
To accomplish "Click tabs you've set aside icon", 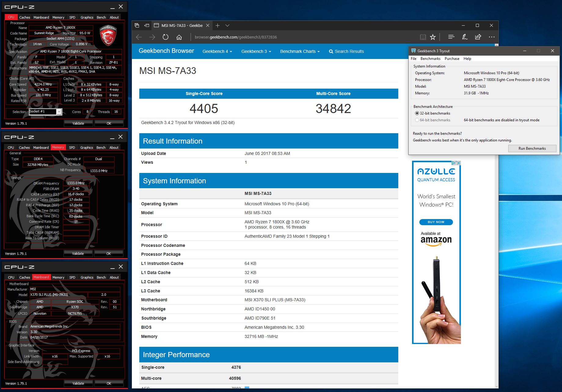I will (137, 25).
